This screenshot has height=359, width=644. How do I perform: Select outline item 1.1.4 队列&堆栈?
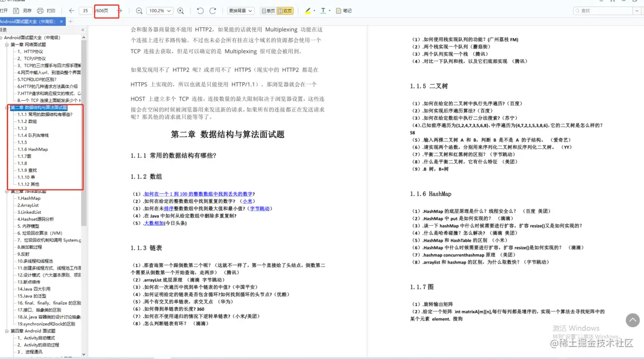click(33, 135)
